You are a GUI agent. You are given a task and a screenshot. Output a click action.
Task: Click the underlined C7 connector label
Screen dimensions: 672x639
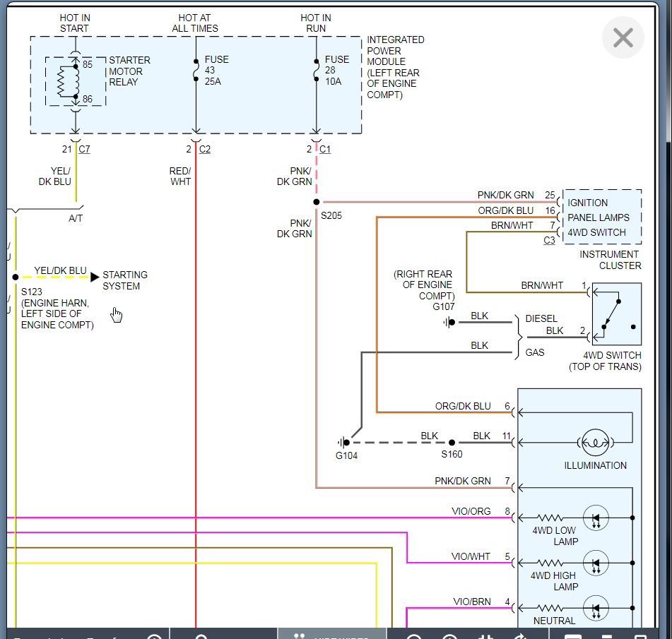(x=84, y=149)
